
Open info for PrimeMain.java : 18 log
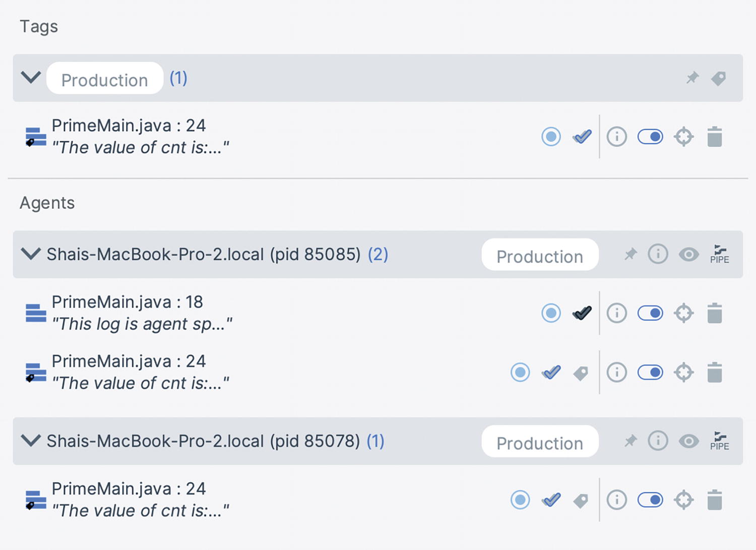pyautogui.click(x=616, y=313)
